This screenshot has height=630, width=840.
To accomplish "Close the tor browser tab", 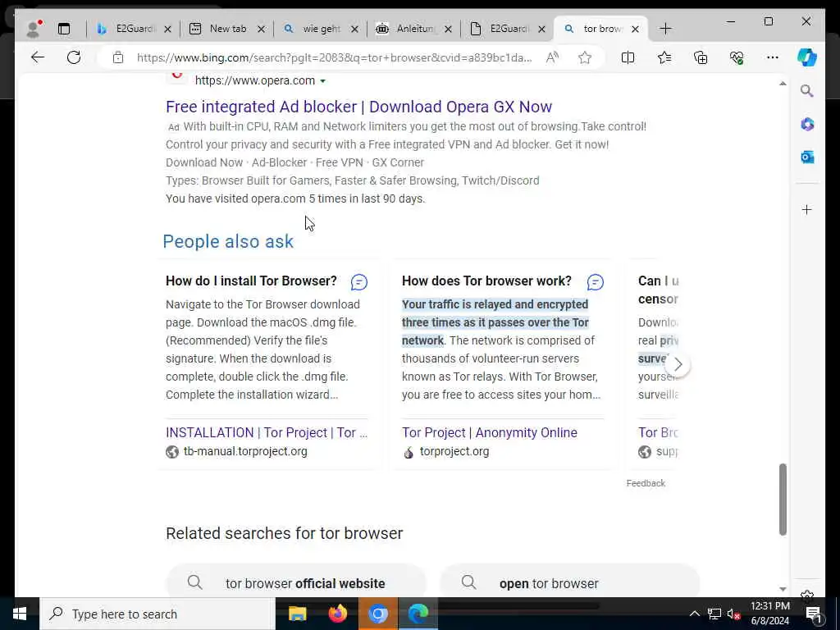I will 636,29.
